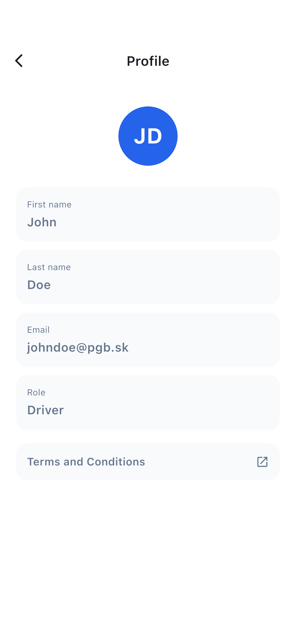Tap the John name value
This screenshot has width=296, height=644.
(x=42, y=222)
